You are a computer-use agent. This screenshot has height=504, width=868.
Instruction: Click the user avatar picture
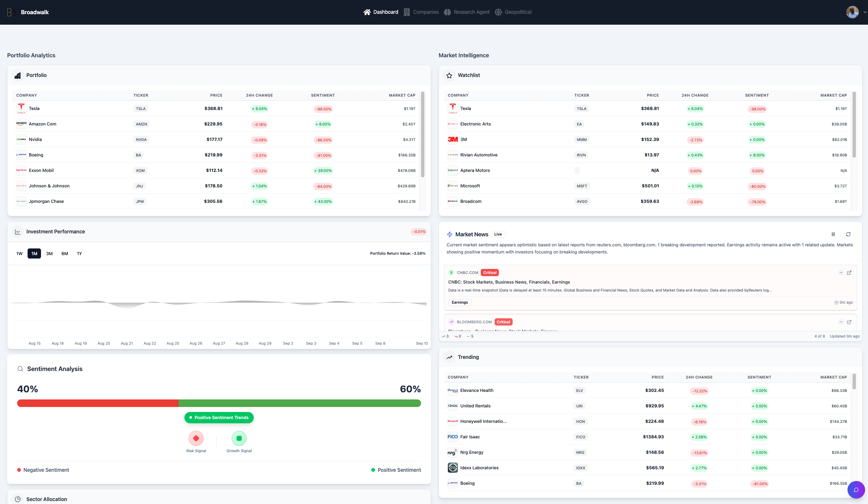(852, 12)
